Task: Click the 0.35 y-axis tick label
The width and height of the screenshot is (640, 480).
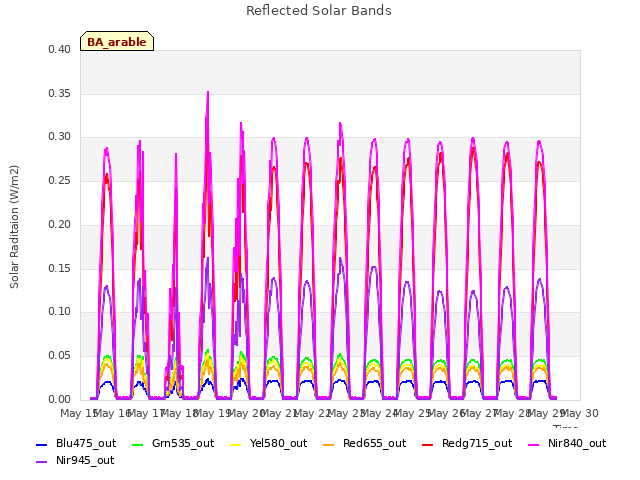Action: point(60,93)
